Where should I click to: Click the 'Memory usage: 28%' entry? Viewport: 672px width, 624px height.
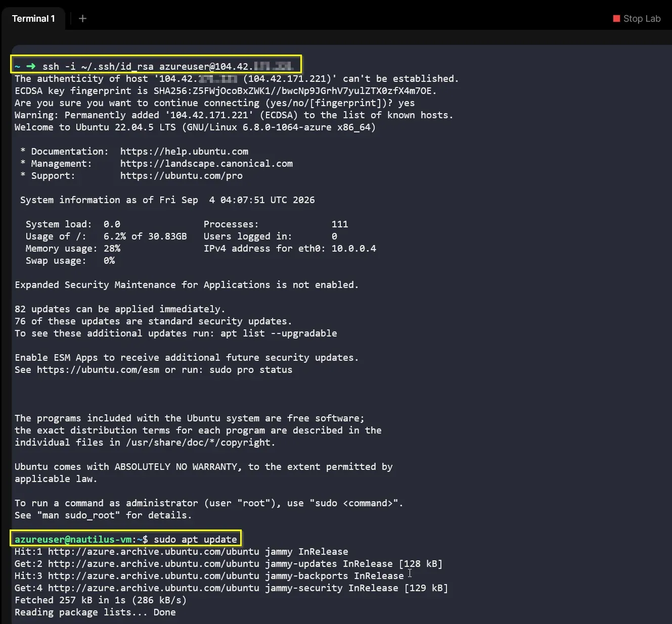(x=73, y=249)
